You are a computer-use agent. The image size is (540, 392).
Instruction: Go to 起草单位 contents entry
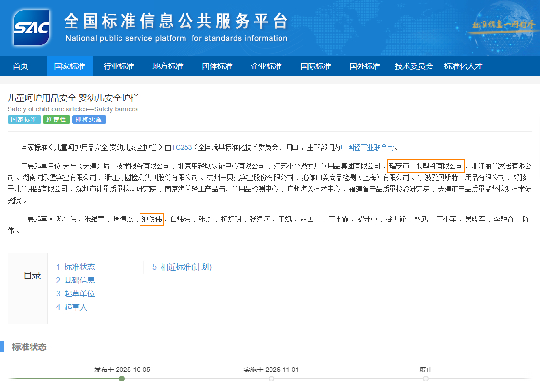(x=76, y=294)
